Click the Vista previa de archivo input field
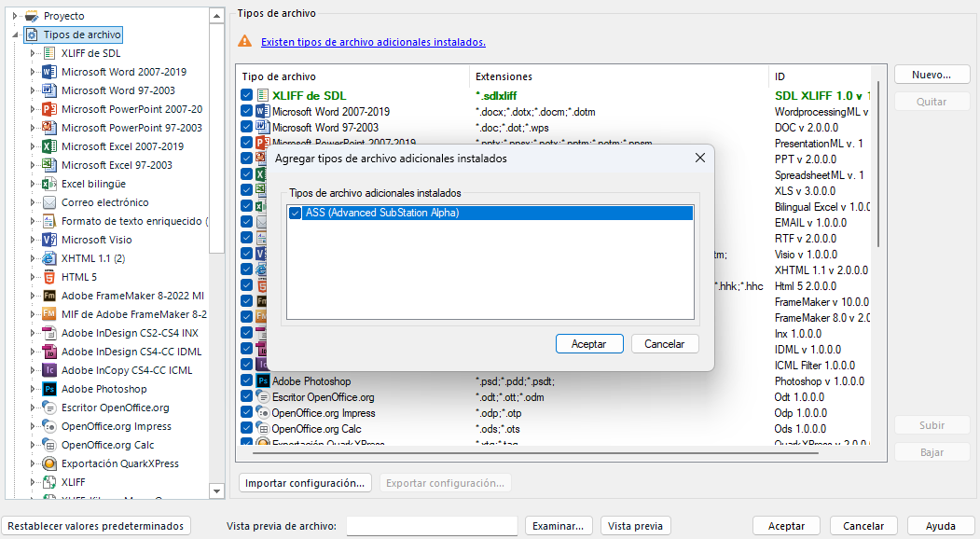Screen dimensions: 980x539 click(432, 526)
